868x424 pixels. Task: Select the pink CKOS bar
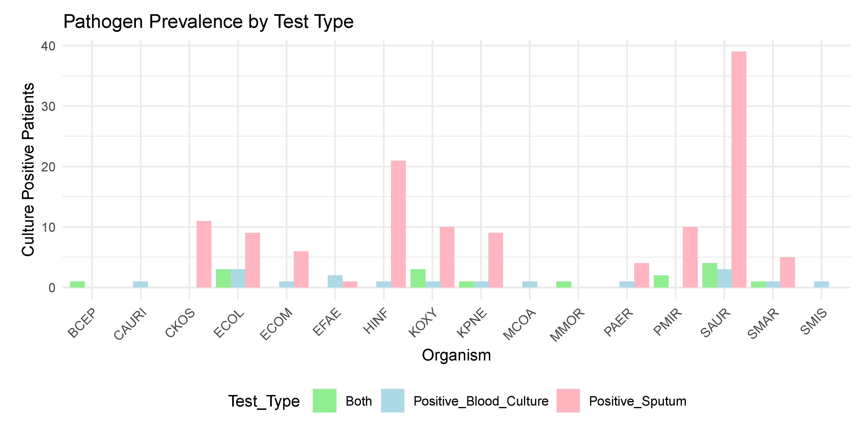(x=204, y=254)
